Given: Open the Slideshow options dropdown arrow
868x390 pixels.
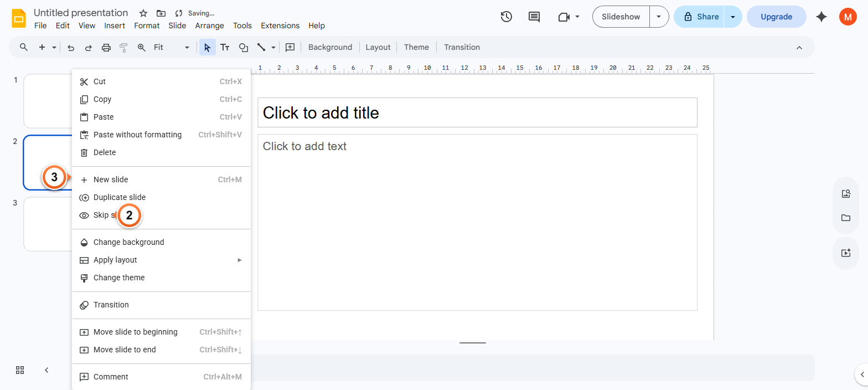Looking at the screenshot, I should pyautogui.click(x=659, y=17).
